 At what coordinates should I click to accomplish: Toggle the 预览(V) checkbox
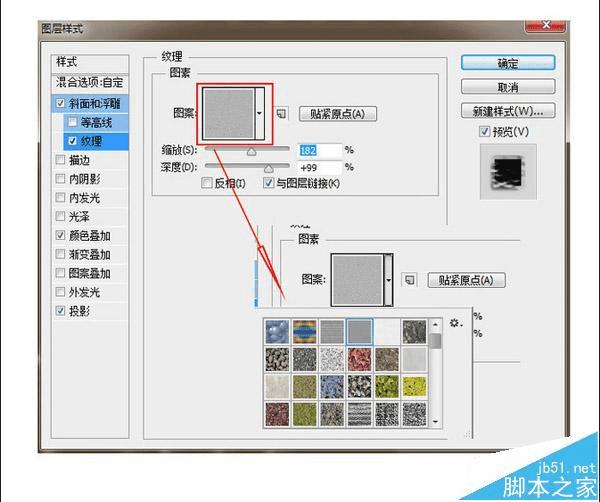(484, 132)
